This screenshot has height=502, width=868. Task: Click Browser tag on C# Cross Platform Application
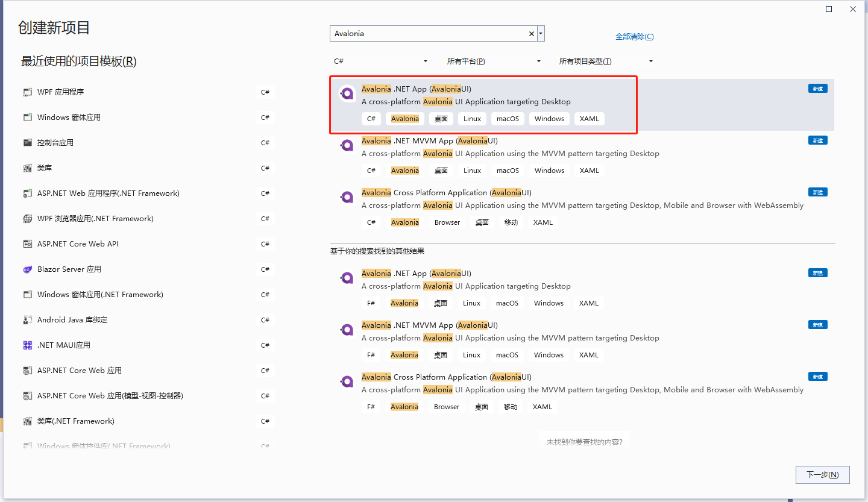447,222
